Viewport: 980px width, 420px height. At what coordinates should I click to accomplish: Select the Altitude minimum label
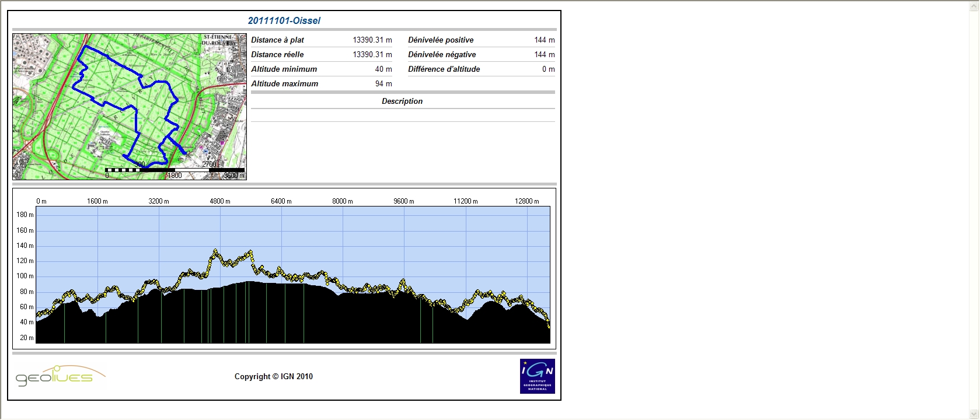point(284,69)
